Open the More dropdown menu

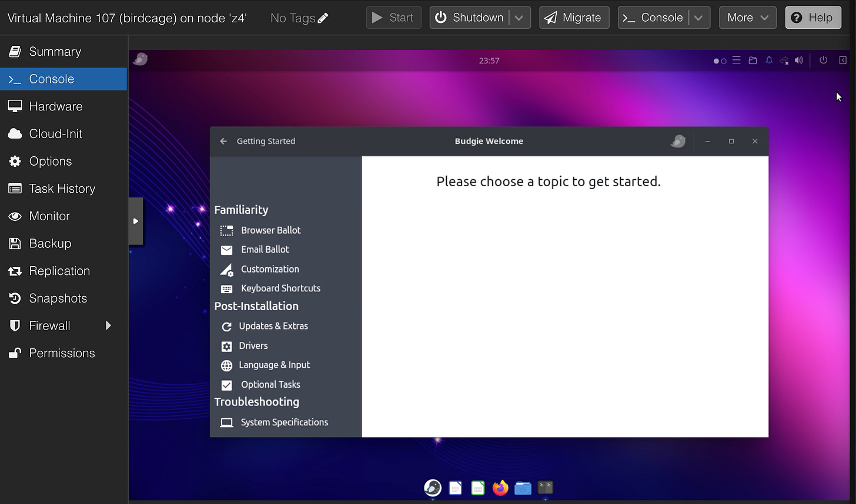point(748,18)
